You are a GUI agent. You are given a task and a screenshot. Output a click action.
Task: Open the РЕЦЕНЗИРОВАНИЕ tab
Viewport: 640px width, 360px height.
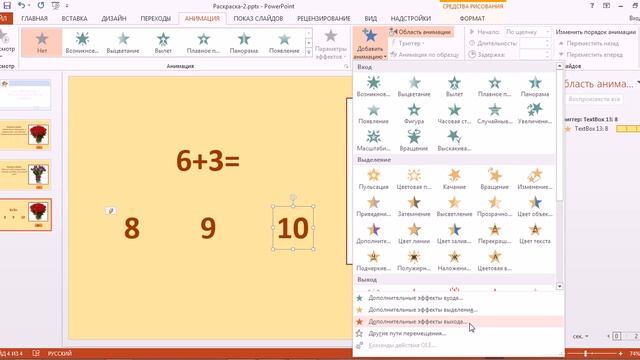pyautogui.click(x=323, y=18)
